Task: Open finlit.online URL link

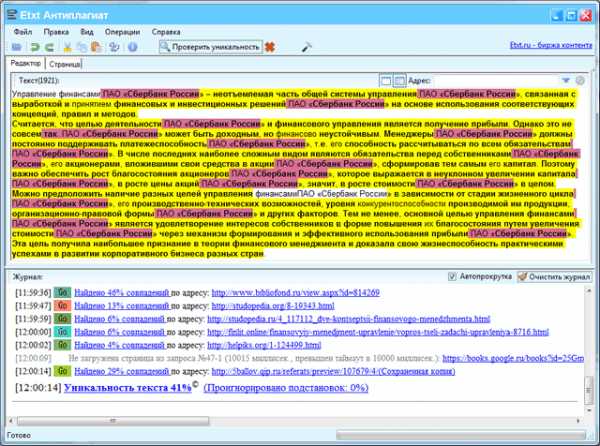Action: click(378, 332)
